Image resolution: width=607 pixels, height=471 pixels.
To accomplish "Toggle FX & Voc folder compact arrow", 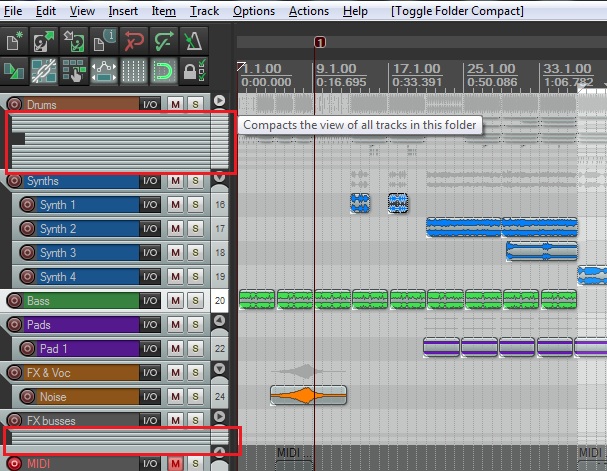I will (219, 368).
